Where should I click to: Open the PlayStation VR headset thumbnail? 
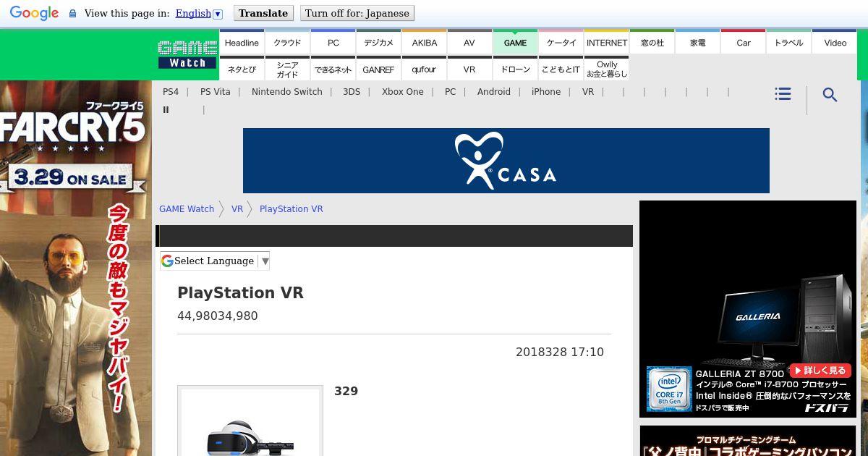[250, 421]
